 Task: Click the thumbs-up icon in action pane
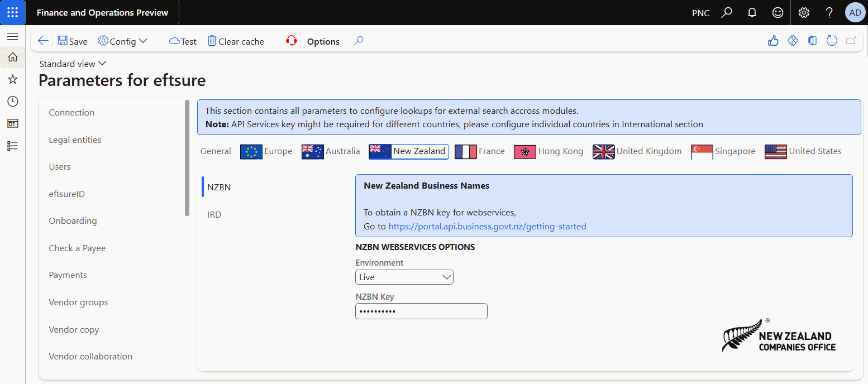point(773,41)
